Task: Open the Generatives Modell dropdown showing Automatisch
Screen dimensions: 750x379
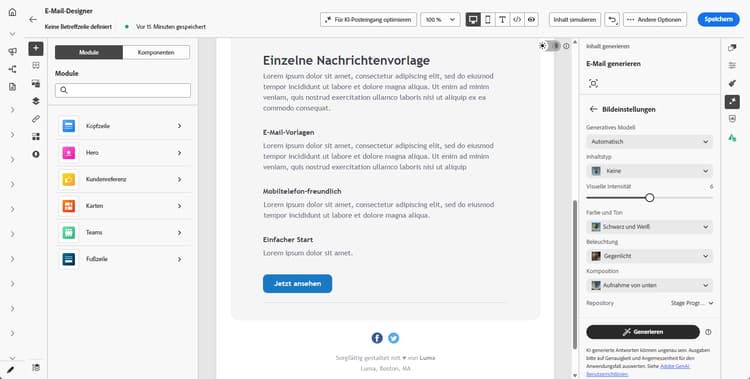Action: [649, 142]
